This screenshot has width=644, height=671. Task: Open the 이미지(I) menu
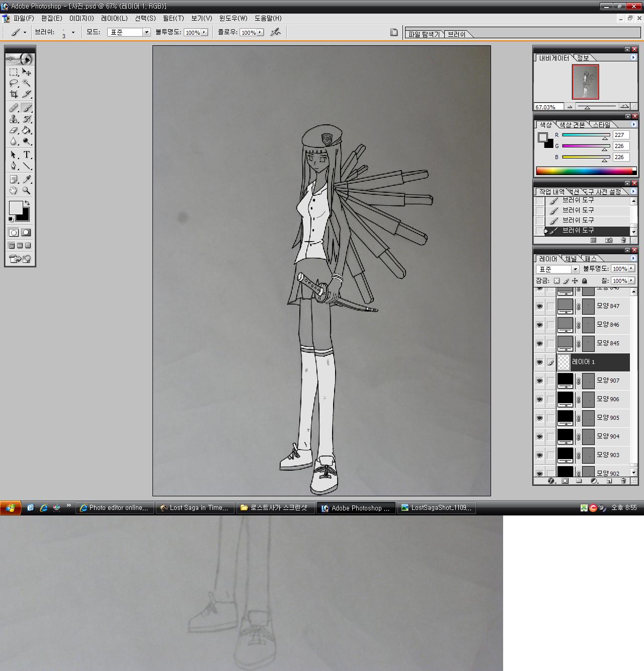pyautogui.click(x=82, y=18)
